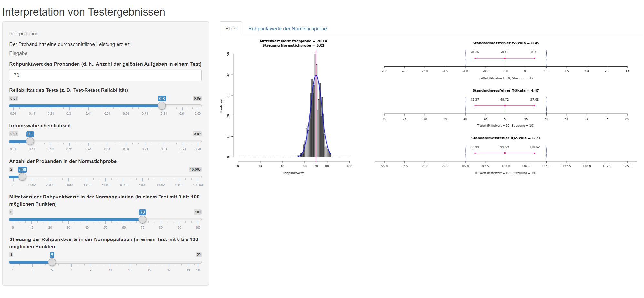
Task: Click the page title Interpretation von Testergebnissen
Action: pos(84,12)
